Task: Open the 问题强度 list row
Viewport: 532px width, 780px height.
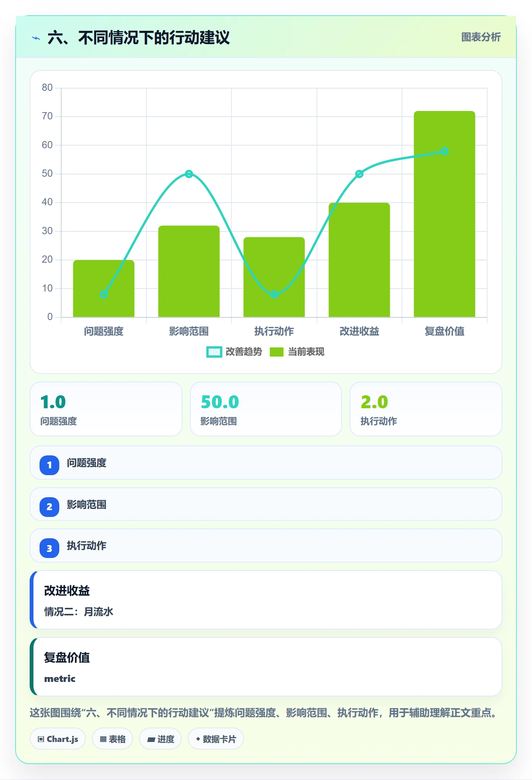Action: click(x=266, y=463)
